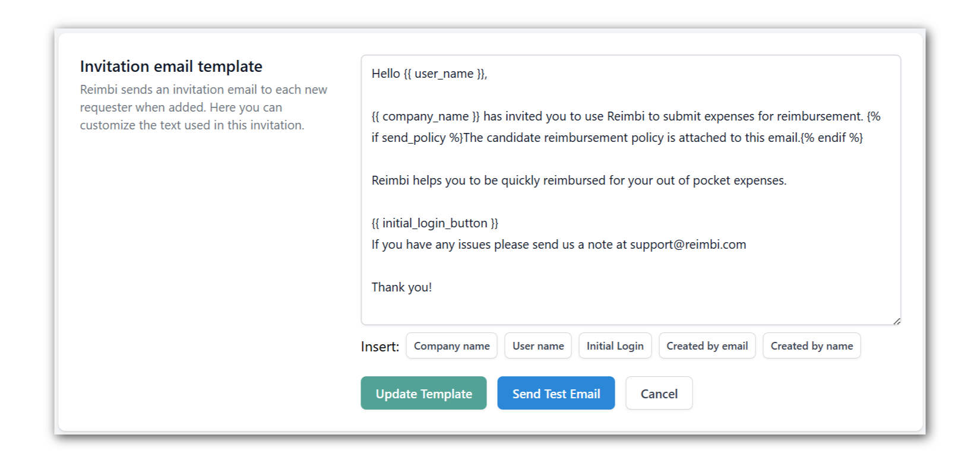
Task: Click the 'Reimbi helps you to be quickly reimbursed' line
Action: click(579, 180)
